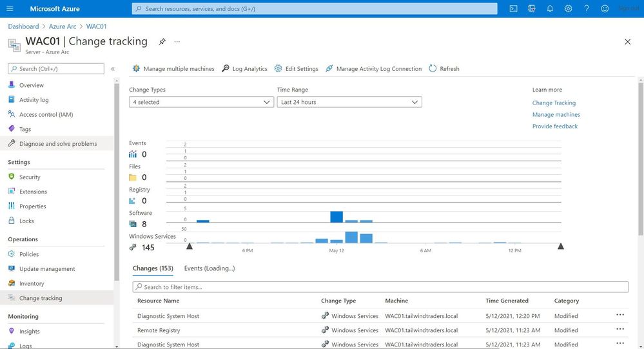Sort by the Machine column header
644x349 pixels.
[x=396, y=301]
